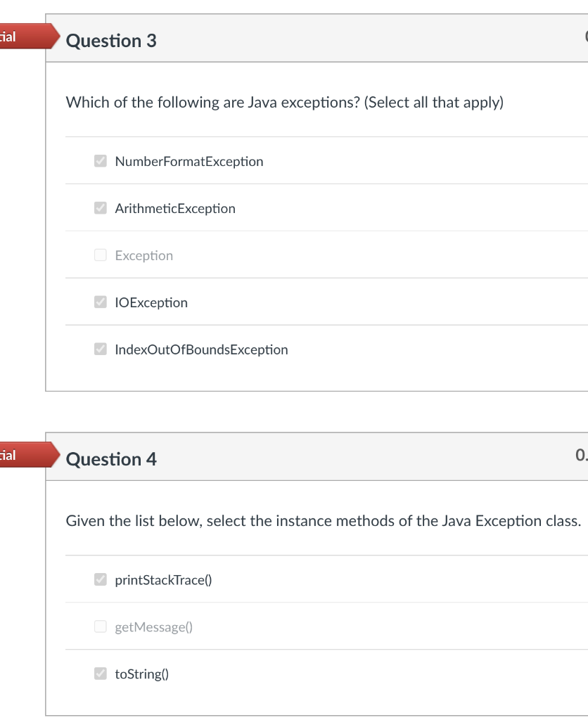Click the score display for Question 4
Viewport: 588px width, 720px height.
click(x=581, y=455)
